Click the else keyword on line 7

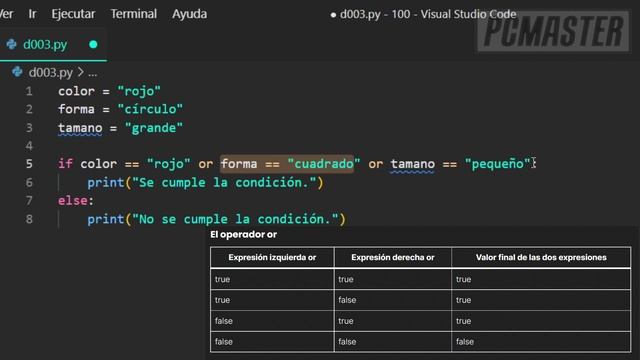pos(73,200)
